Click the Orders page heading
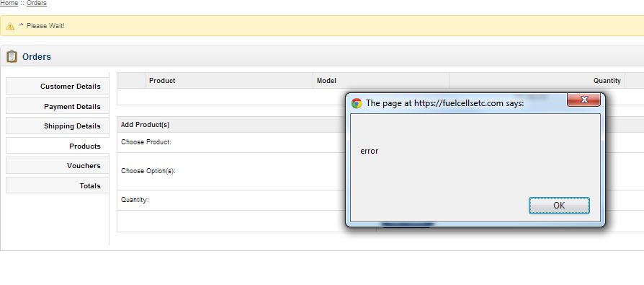This screenshot has width=644, height=285. 37,57
